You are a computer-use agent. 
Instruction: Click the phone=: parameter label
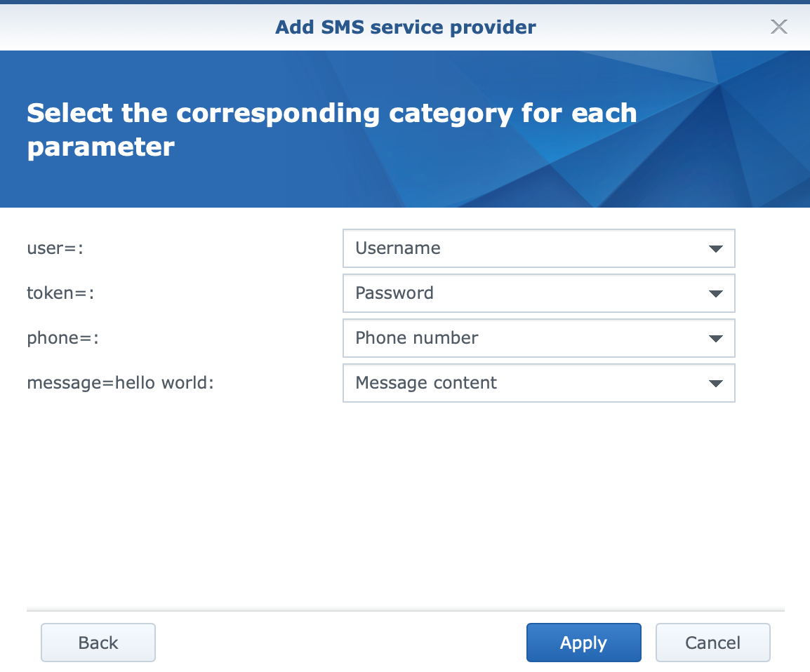point(63,338)
